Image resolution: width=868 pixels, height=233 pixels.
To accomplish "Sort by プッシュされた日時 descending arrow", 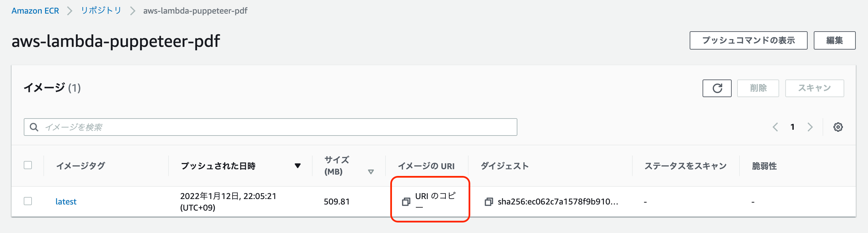I will click(x=298, y=166).
